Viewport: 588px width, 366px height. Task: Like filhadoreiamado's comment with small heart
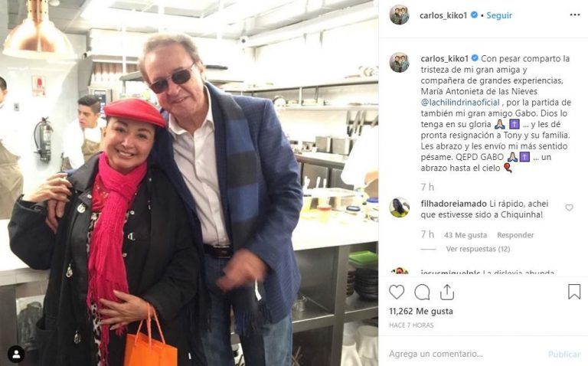click(570, 208)
